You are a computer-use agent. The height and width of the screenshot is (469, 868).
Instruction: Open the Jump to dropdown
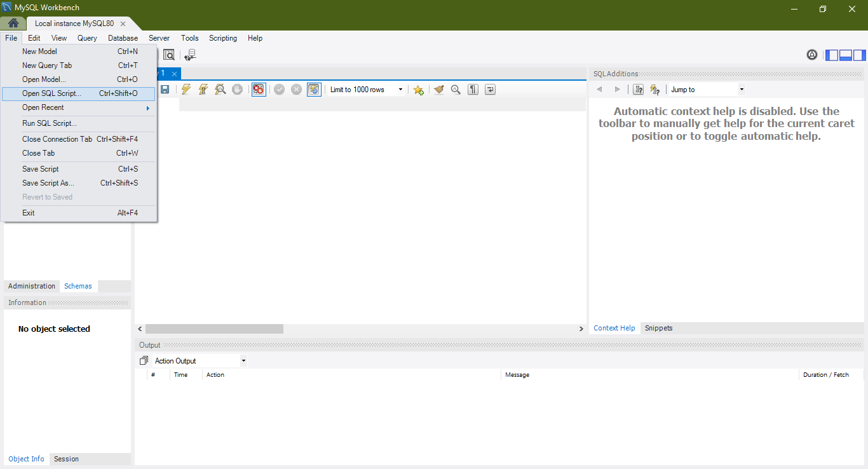(707, 90)
